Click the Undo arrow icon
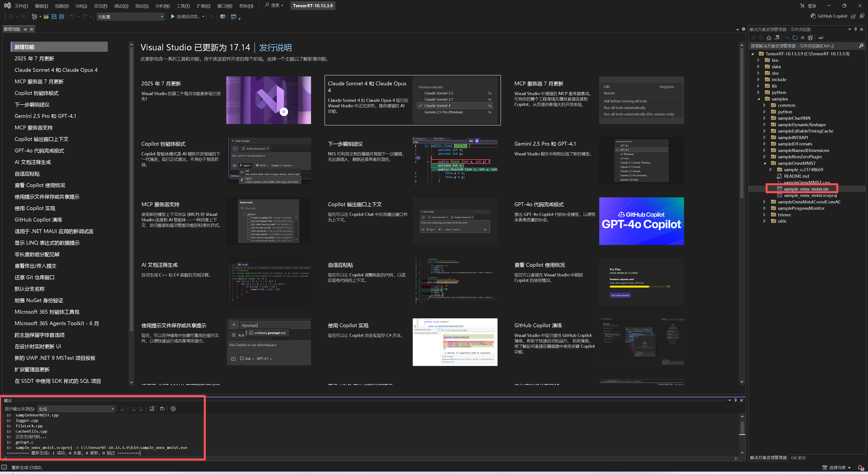Image resolution: width=868 pixels, height=474 pixels. click(72, 16)
